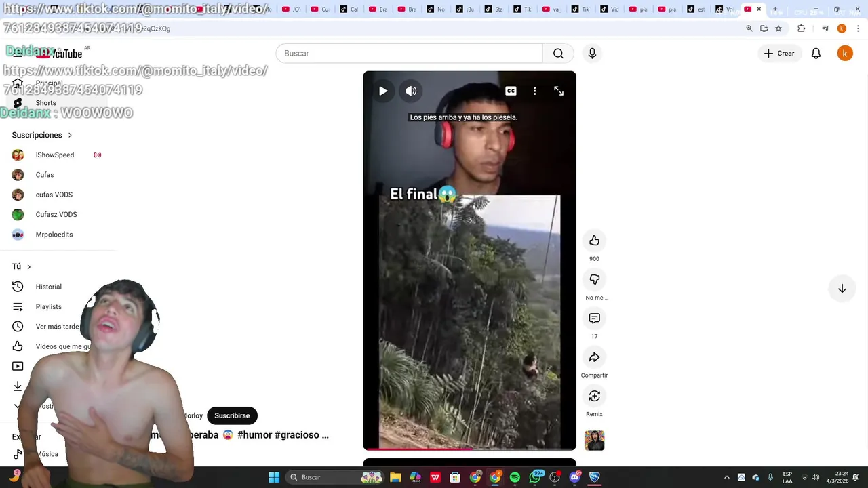Click the Compartir share icon

tap(594, 357)
